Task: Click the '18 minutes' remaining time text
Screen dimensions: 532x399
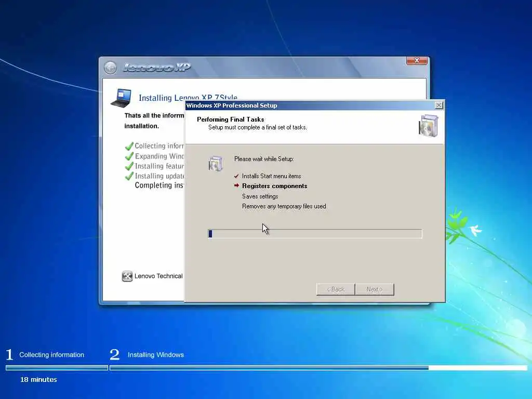Action: tap(38, 380)
